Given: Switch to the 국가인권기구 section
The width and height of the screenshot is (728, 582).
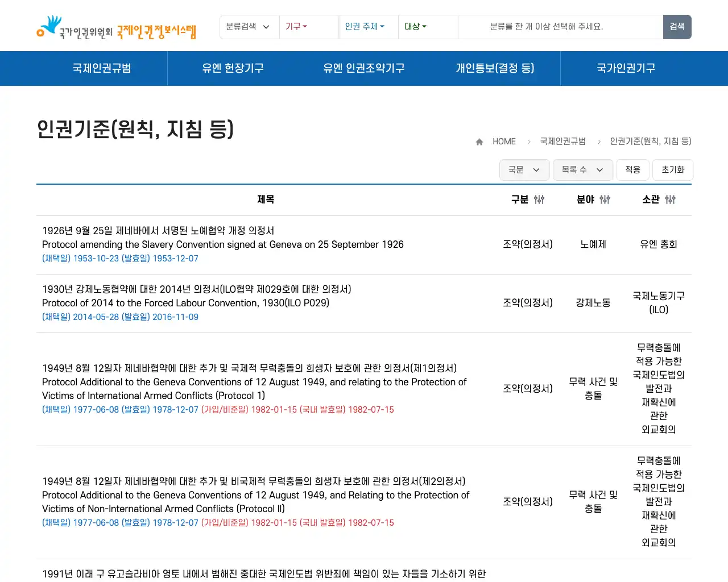Looking at the screenshot, I should coord(626,68).
